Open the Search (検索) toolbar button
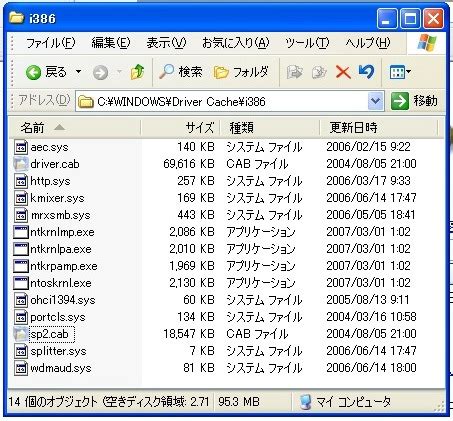 coord(180,72)
